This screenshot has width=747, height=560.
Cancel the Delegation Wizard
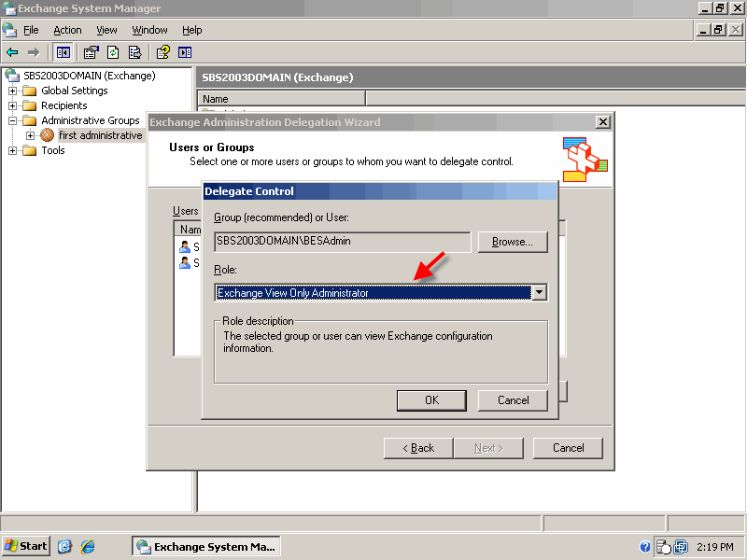click(x=568, y=448)
